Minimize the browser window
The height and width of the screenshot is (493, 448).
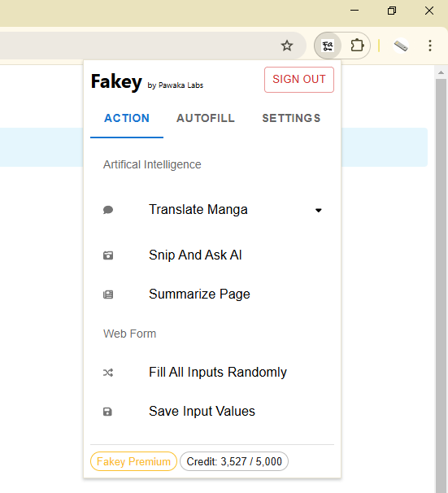354,11
